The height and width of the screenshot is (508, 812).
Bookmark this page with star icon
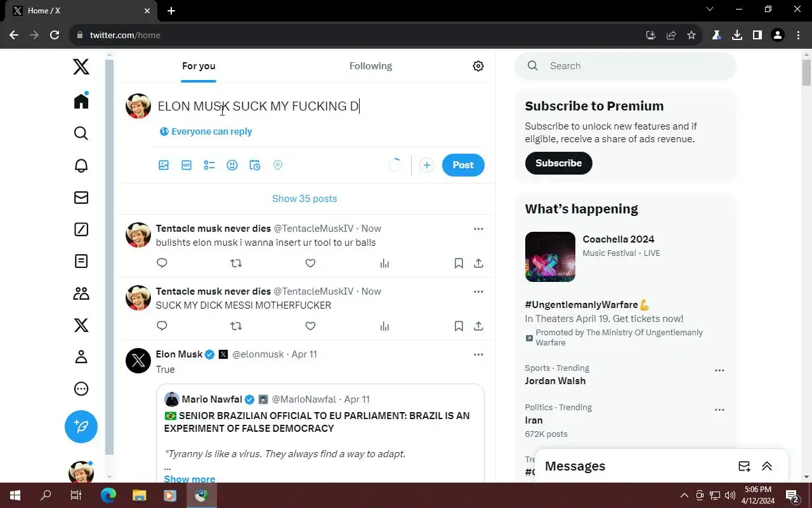click(x=691, y=35)
